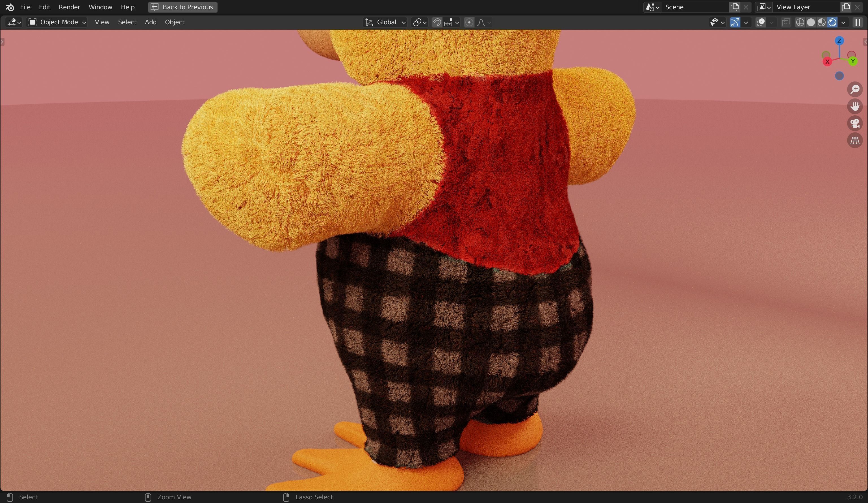The width and height of the screenshot is (868, 503).
Task: Open the viewport Object menu
Action: 175,22
